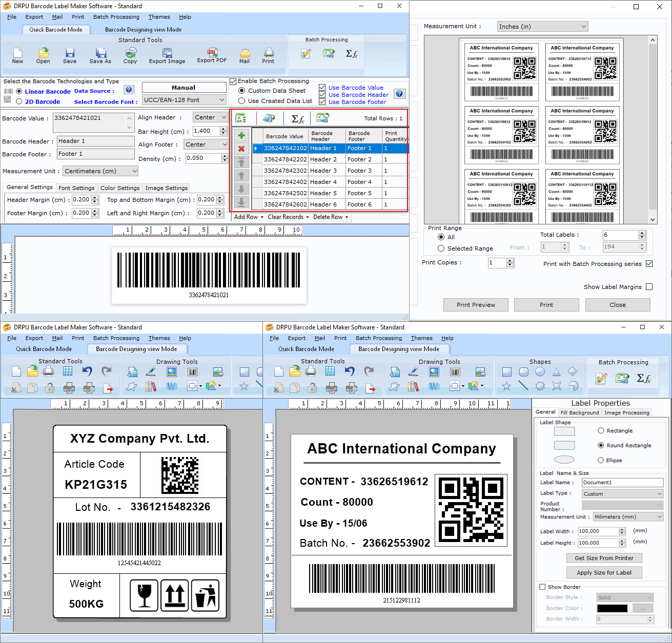Click the green plus add row icon
This screenshot has width=672, height=643.
point(241,135)
